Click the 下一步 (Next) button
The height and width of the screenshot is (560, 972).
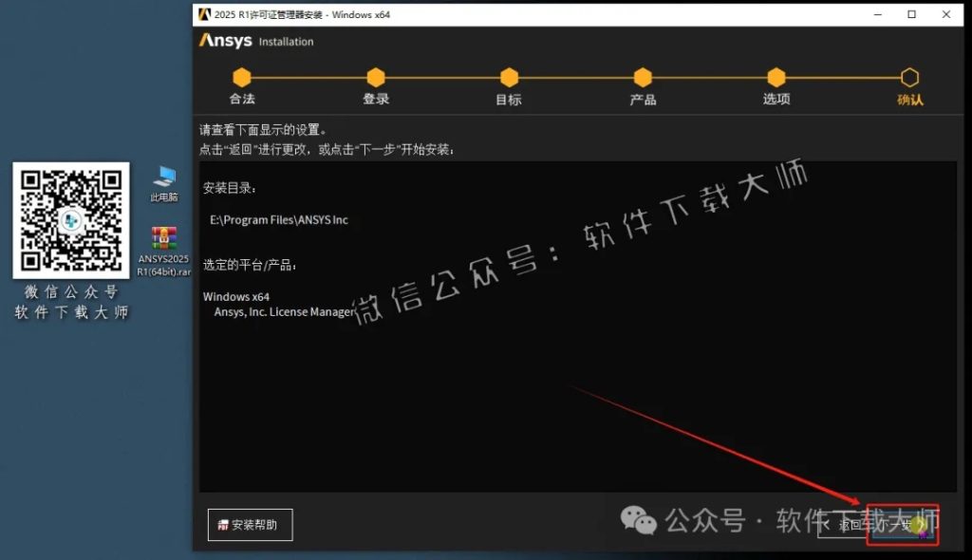pos(902,524)
